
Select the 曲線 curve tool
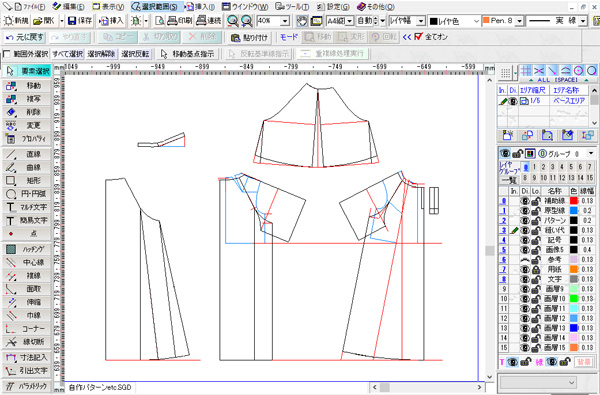(27, 167)
